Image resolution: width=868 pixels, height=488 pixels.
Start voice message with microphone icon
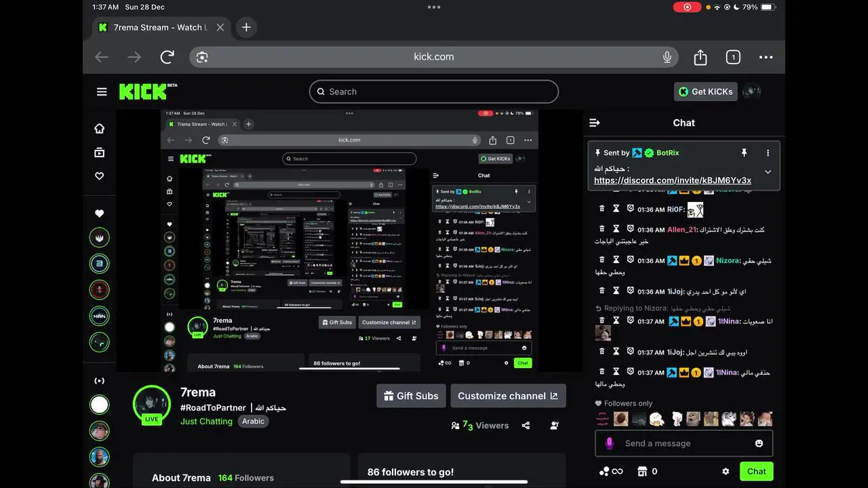click(609, 443)
